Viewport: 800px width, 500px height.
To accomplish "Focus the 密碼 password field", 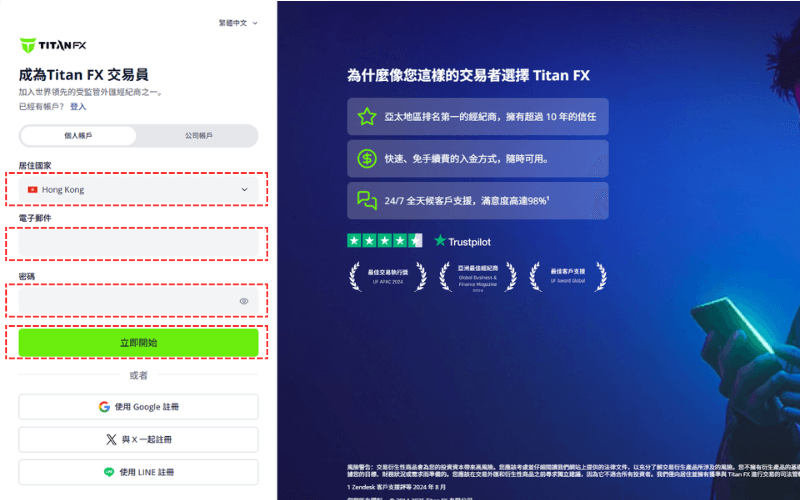I will pos(138,301).
